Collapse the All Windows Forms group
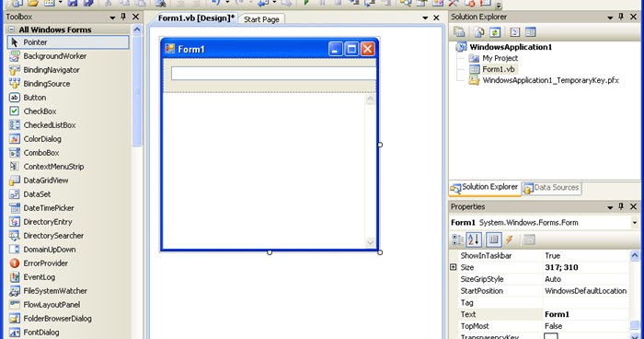Viewport: 644px width, 339px height. (11, 29)
